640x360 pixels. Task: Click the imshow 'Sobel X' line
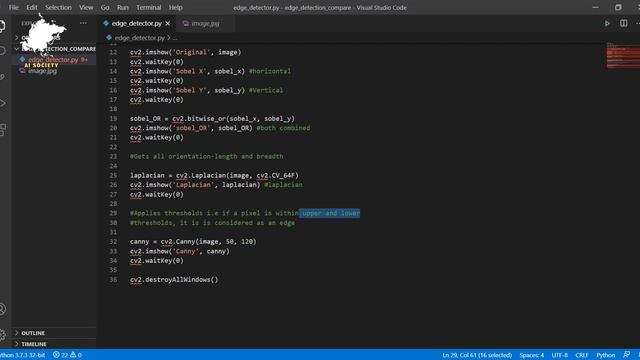(x=211, y=71)
